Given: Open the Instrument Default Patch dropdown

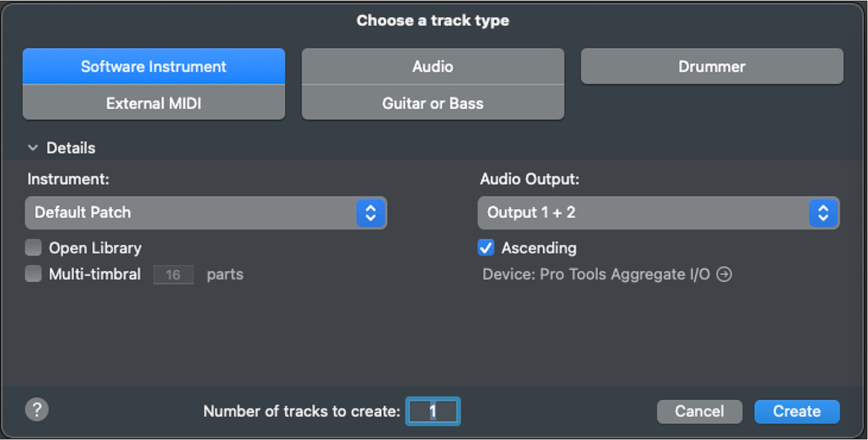Looking at the screenshot, I should click(206, 213).
